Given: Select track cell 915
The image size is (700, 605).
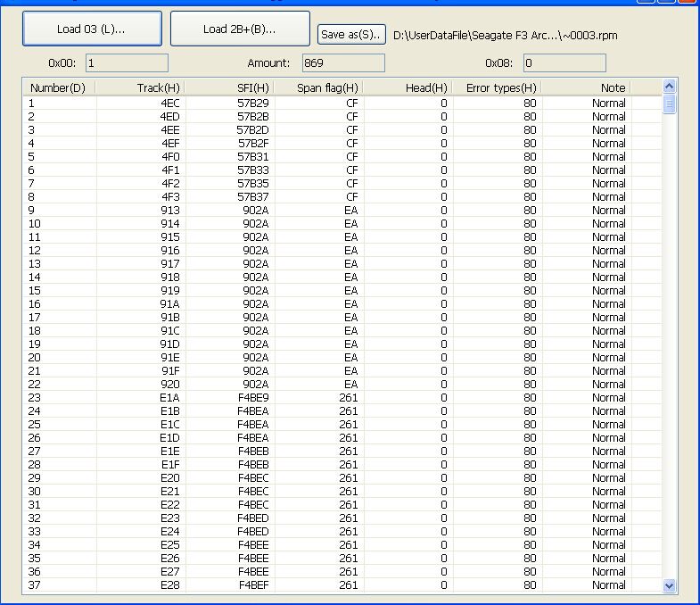Looking at the screenshot, I should (170, 237).
